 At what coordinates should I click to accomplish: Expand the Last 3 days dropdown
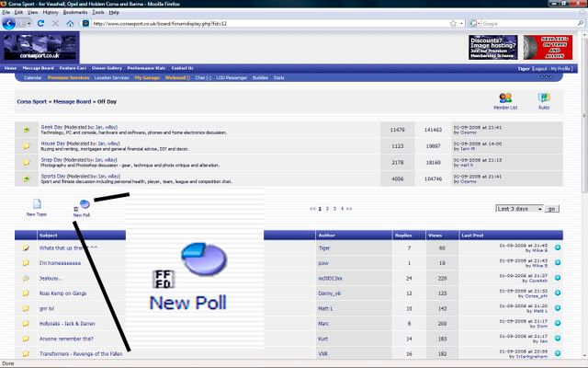[x=519, y=209]
